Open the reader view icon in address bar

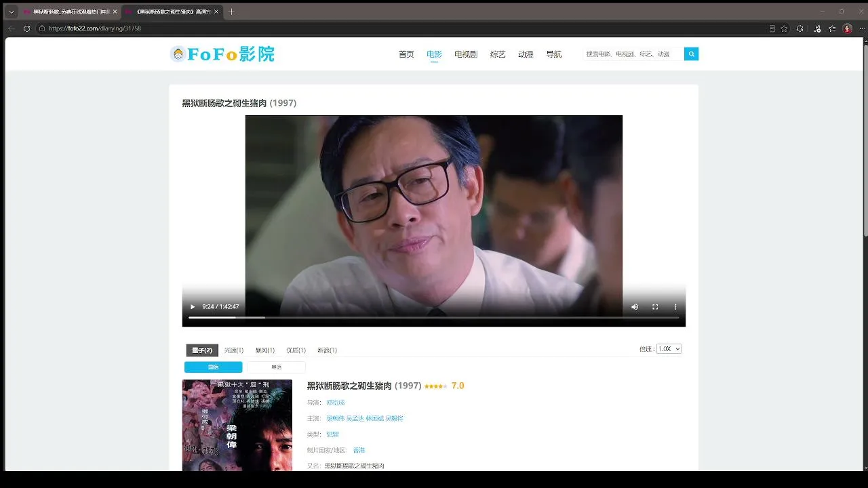(772, 28)
